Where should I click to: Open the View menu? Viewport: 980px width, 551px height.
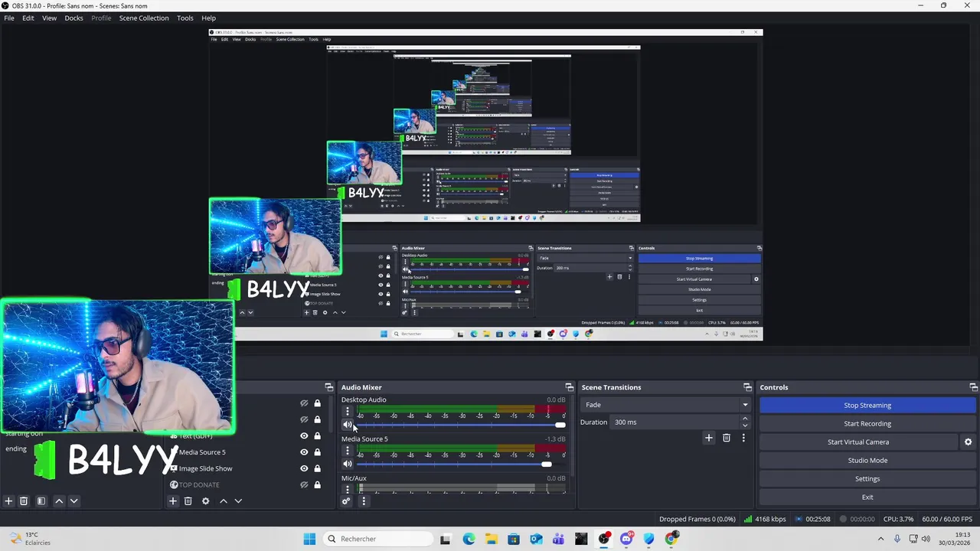point(49,18)
